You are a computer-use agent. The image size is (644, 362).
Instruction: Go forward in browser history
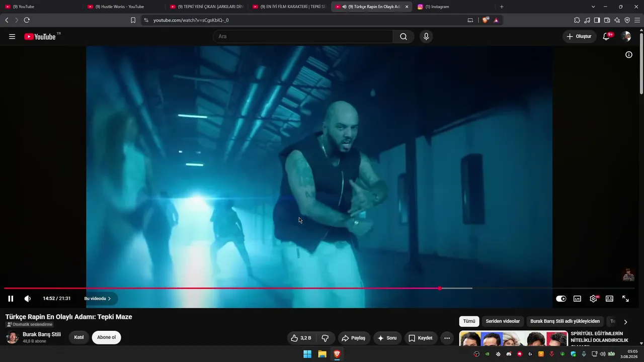17,20
